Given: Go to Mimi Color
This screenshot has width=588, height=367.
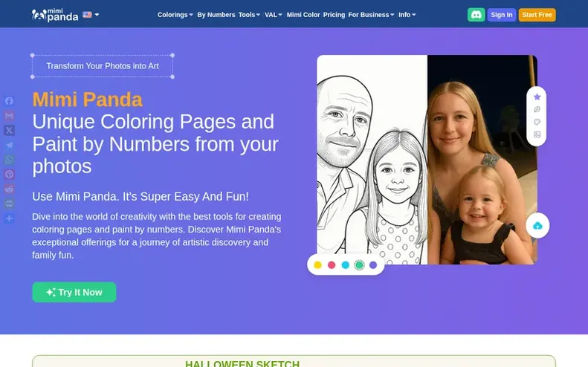Looking at the screenshot, I should [x=303, y=15].
